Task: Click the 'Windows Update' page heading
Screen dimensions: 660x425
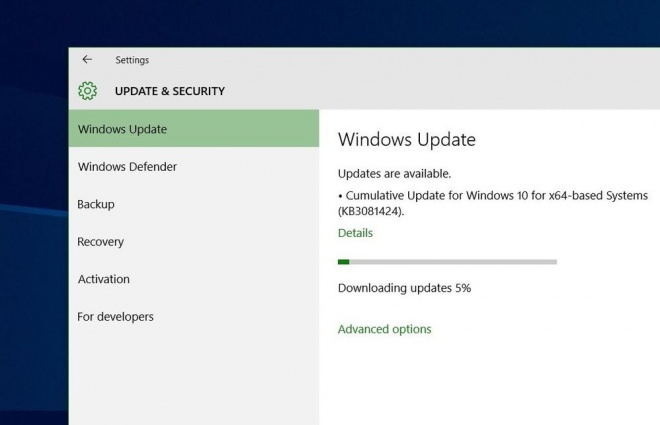Action: [407, 140]
